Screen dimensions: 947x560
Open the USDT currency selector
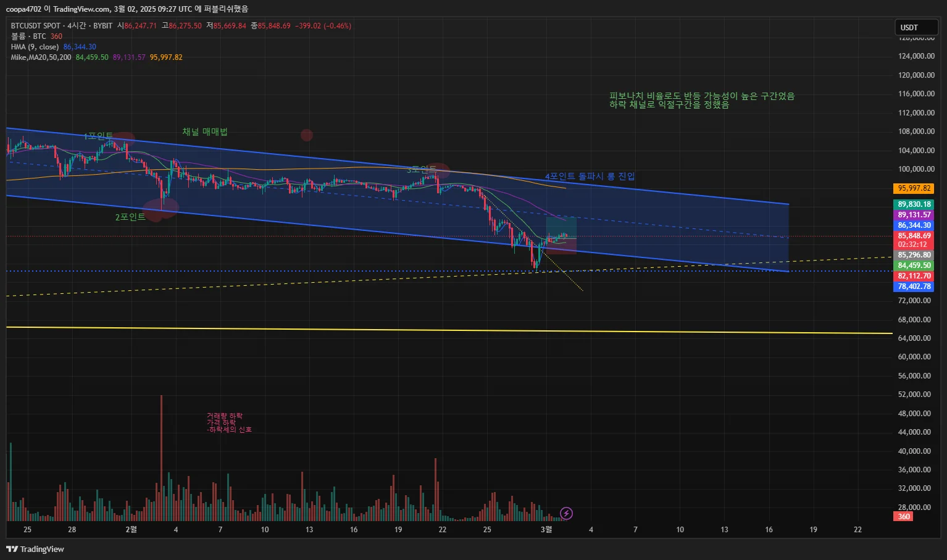point(916,27)
